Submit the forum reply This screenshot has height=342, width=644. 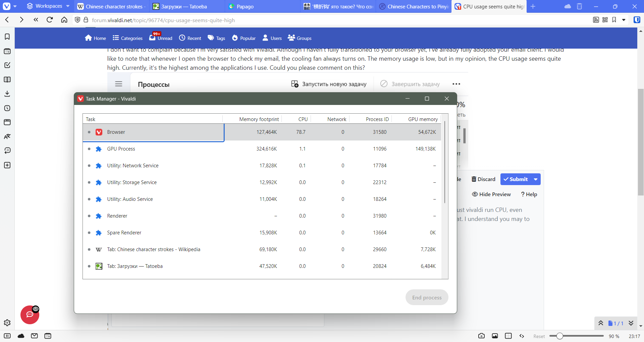pos(516,179)
